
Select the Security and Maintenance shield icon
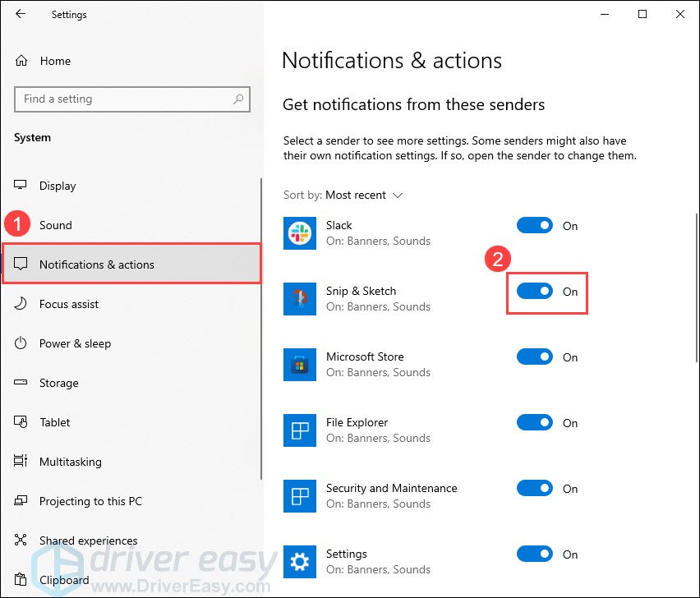[x=300, y=496]
